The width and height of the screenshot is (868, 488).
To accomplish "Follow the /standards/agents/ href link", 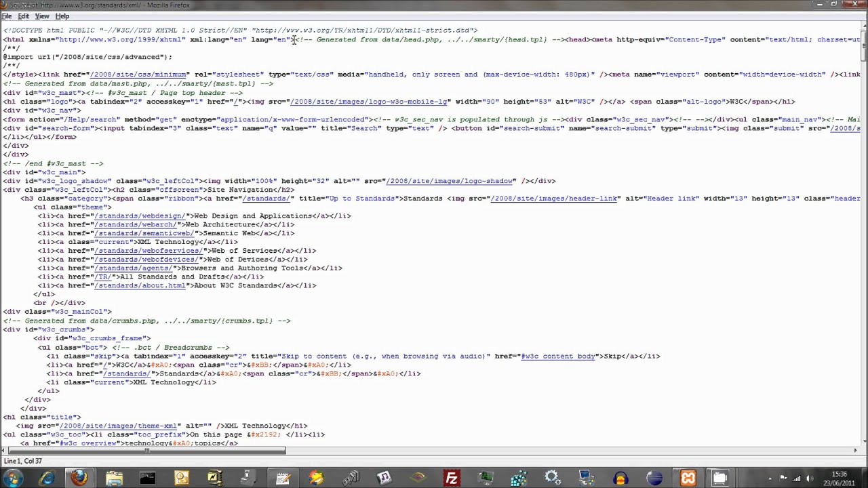I will (134, 268).
